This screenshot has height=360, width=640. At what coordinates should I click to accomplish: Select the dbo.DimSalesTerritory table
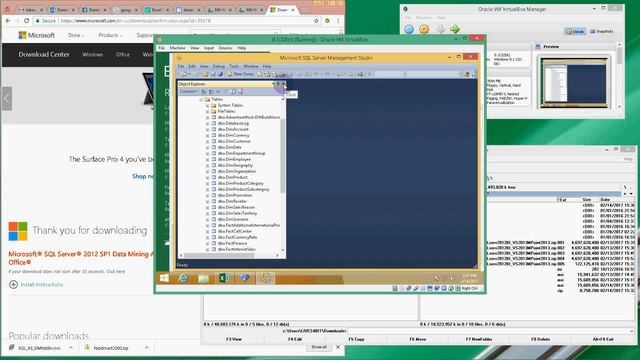(x=237, y=213)
